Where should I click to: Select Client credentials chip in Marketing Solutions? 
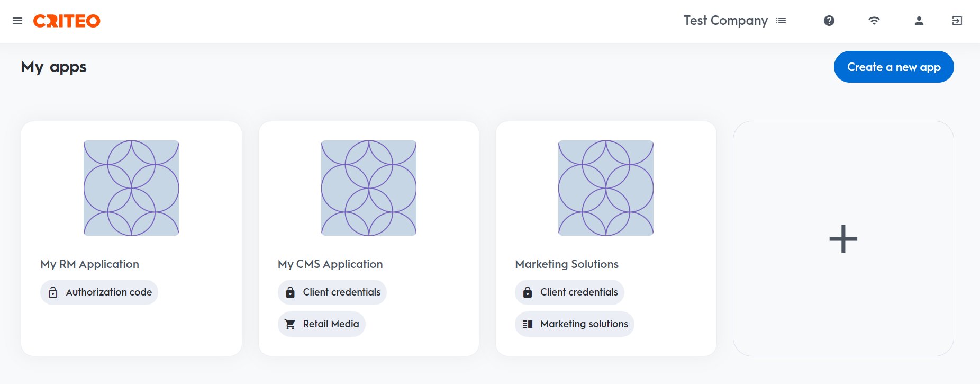click(569, 292)
